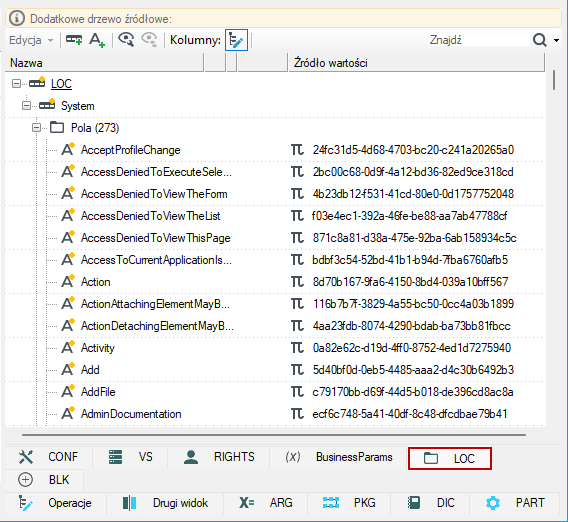
Task: Open the DIC tab
Action: pos(430,503)
